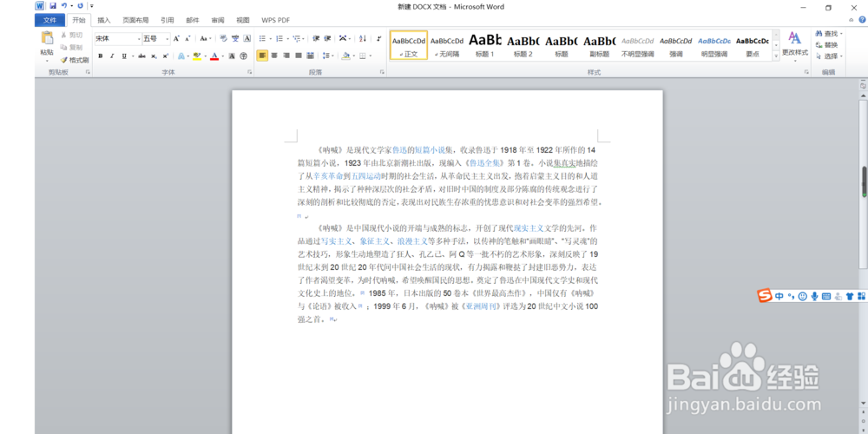Toggle Underline formatting
The width and height of the screenshot is (868, 434).
point(124,56)
